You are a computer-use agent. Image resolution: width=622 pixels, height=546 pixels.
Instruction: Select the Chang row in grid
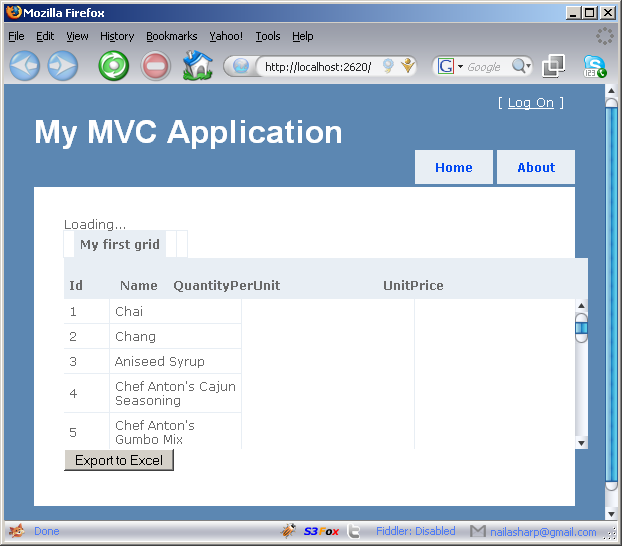(x=153, y=336)
